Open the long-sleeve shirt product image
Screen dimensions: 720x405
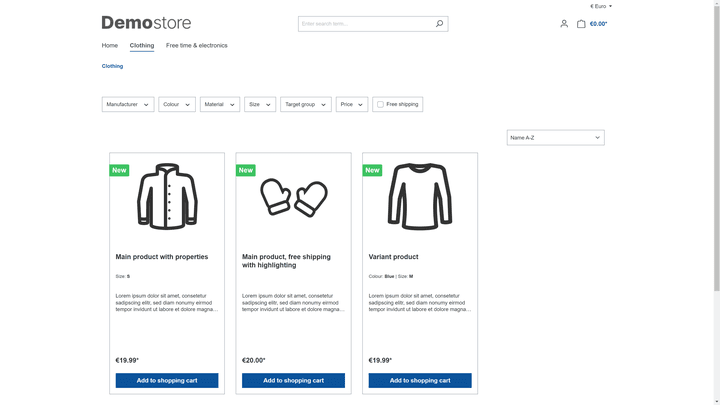[420, 196]
